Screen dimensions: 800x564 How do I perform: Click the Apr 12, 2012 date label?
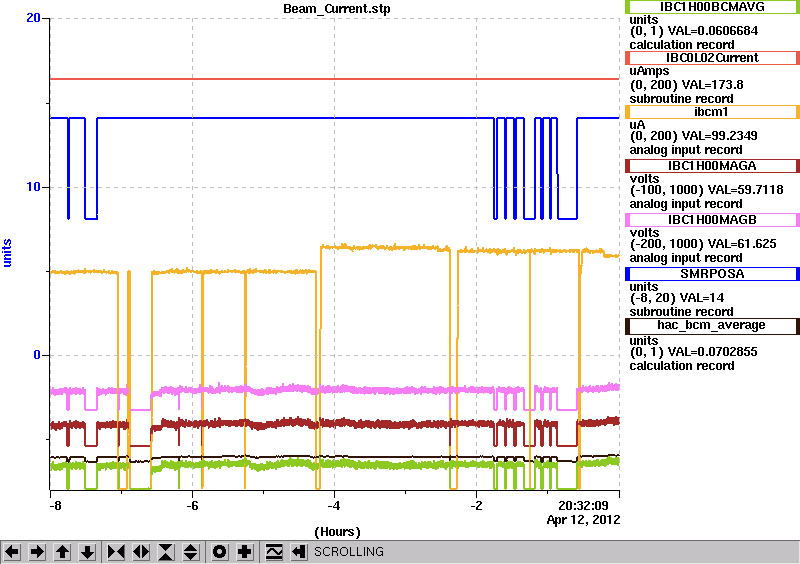(583, 520)
